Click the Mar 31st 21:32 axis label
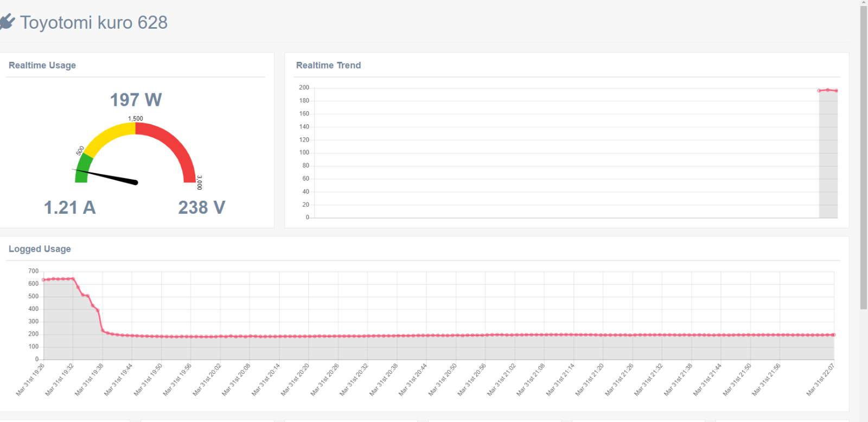 [649, 380]
